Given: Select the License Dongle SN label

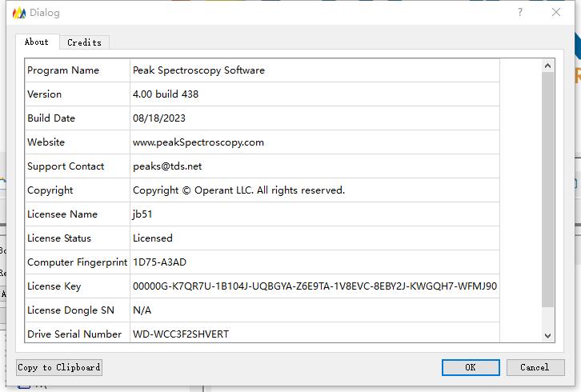Looking at the screenshot, I should pyautogui.click(x=78, y=310).
